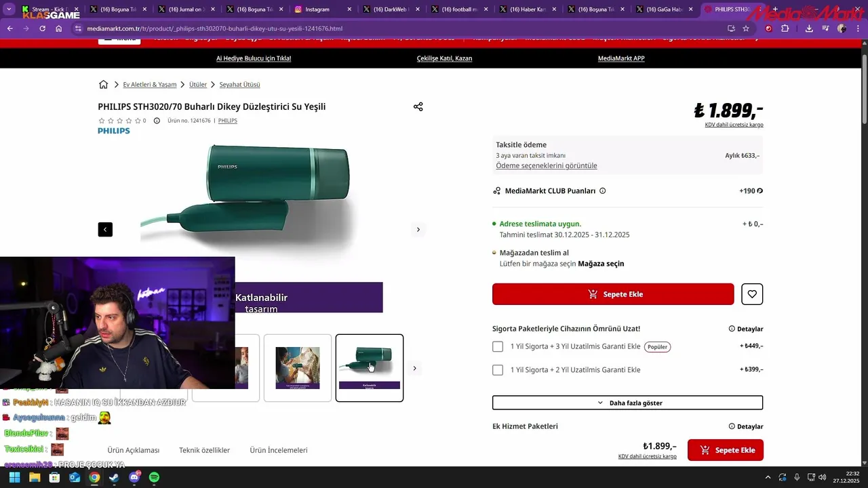Switch to the (16) football tab
The width and height of the screenshot is (868, 488).
click(461, 9)
